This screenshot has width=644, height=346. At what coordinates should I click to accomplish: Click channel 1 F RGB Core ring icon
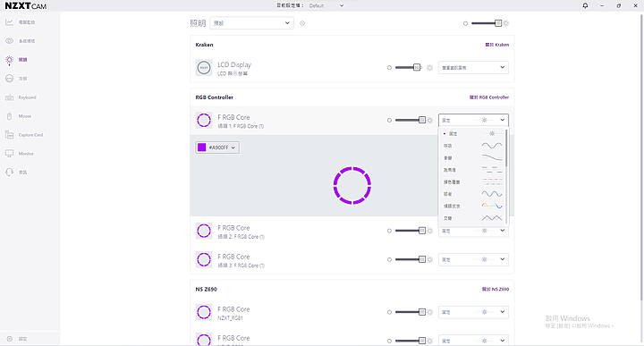pyautogui.click(x=204, y=121)
